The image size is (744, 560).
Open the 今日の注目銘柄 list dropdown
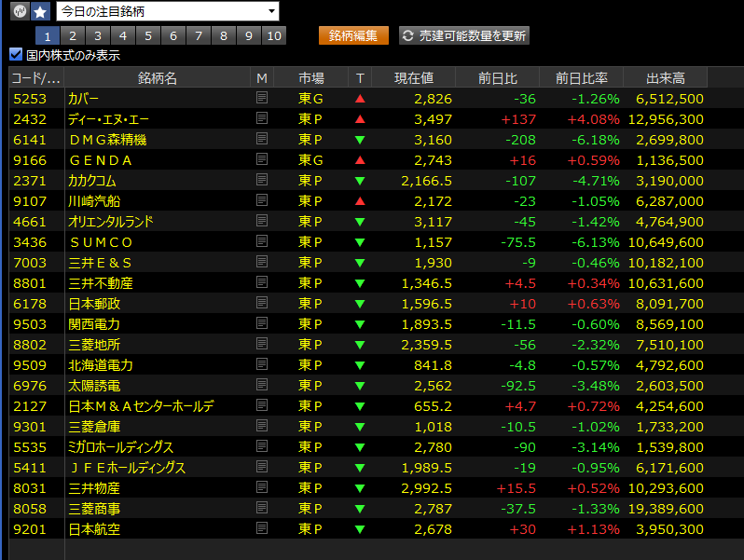click(x=168, y=11)
